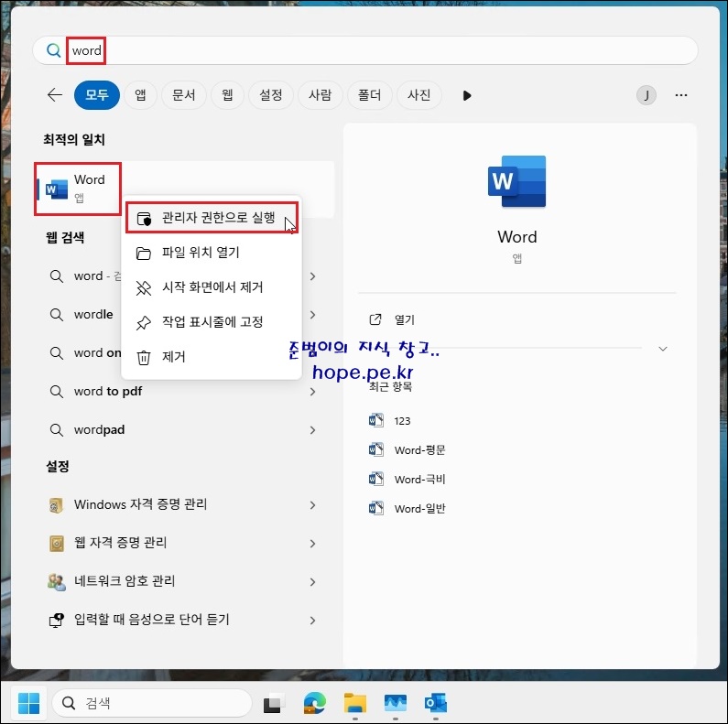Viewport: 728px width, 724px height.
Task: Select the 사진 filter tab
Action: [418, 95]
